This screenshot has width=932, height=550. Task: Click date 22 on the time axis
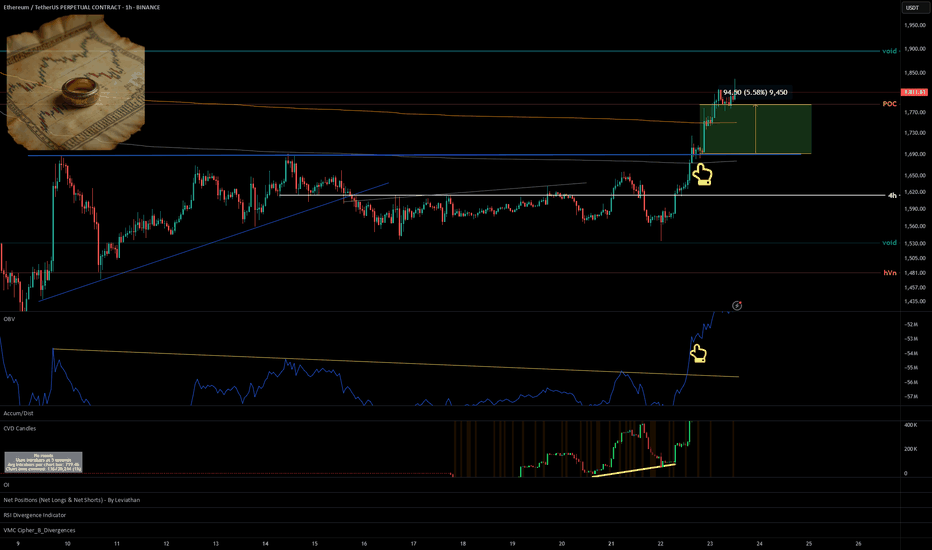pyautogui.click(x=660, y=543)
